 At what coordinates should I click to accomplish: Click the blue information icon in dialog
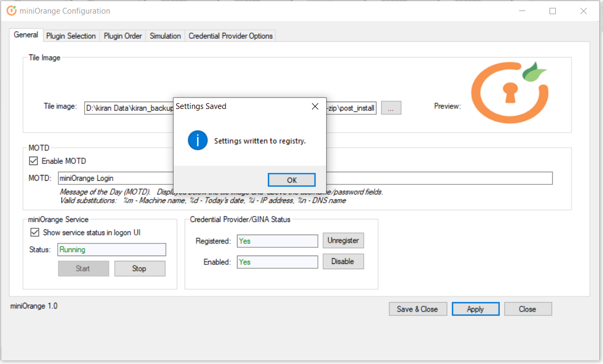(x=198, y=140)
